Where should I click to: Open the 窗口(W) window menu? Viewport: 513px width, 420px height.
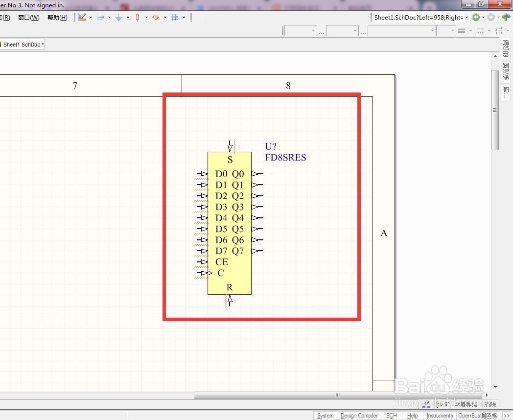tap(29, 17)
